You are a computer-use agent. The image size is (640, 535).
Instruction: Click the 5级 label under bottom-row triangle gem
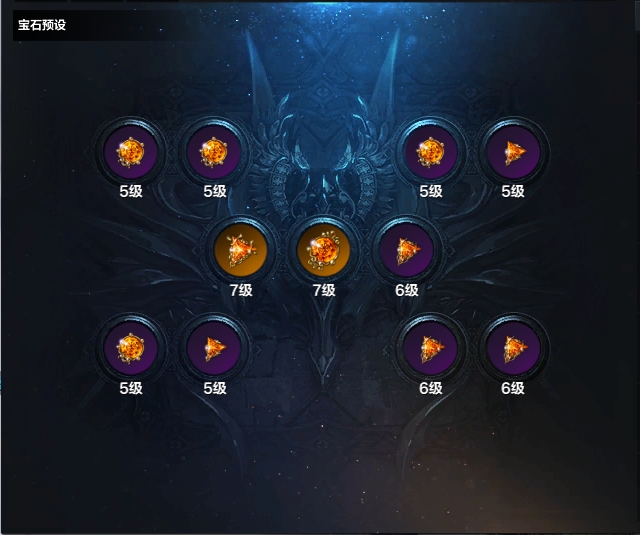[x=215, y=388]
